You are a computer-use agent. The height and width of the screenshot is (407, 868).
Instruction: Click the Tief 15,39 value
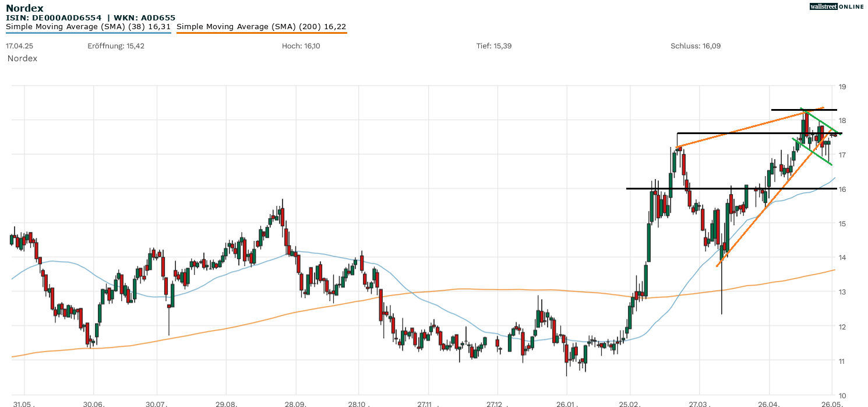click(x=494, y=45)
